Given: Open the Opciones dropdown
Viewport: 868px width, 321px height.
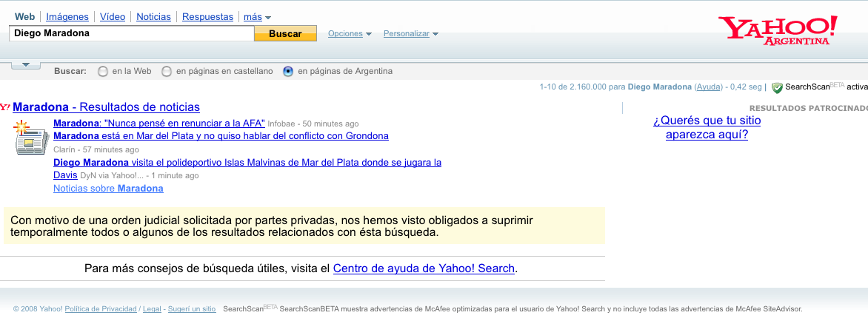Looking at the screenshot, I should (350, 34).
